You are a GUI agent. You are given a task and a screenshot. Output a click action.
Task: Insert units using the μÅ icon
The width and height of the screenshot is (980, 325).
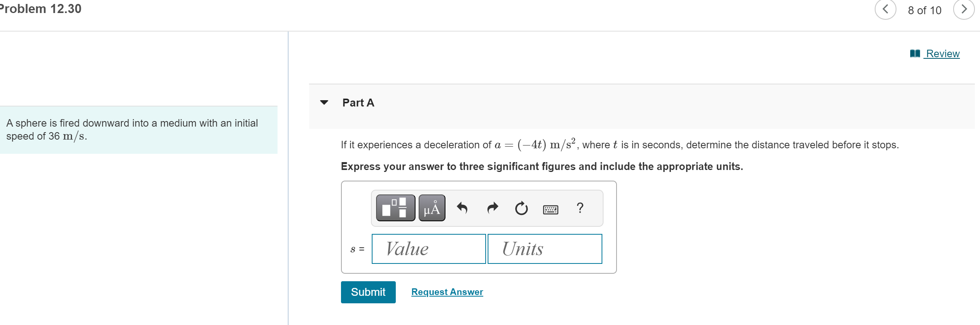tap(431, 208)
